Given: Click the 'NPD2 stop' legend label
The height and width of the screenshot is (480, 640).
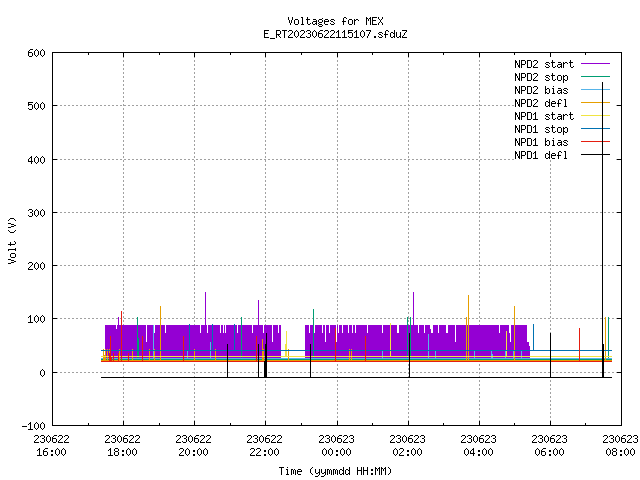Looking at the screenshot, I should click(541, 77).
